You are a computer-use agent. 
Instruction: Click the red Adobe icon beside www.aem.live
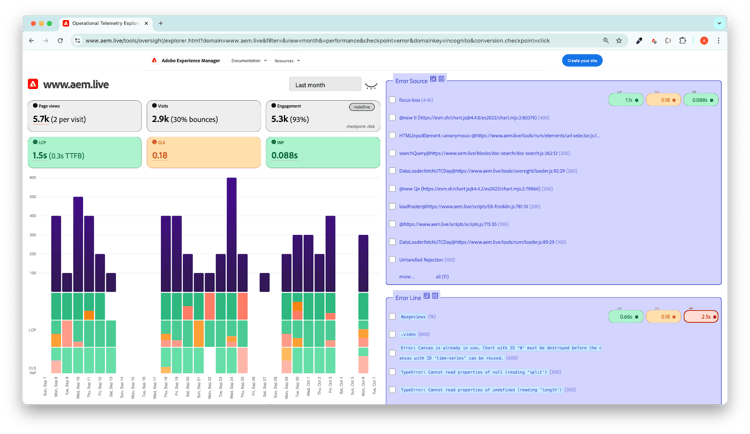pos(34,85)
